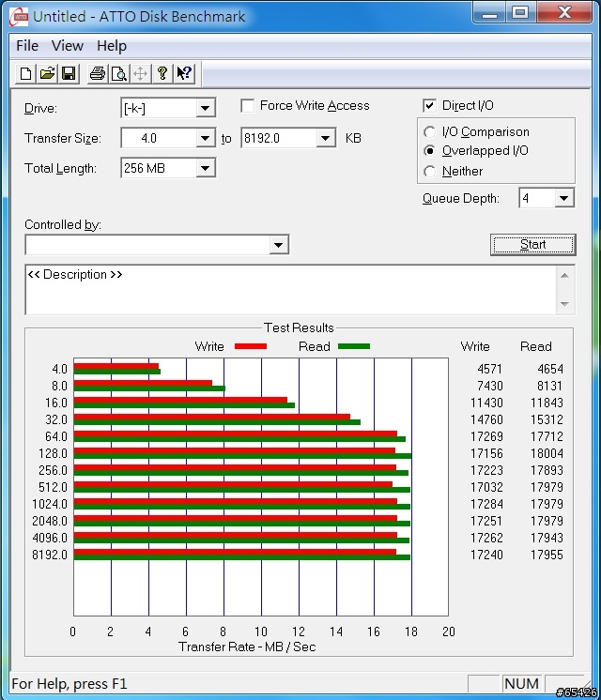Click the four-arrow move toolbar icon

(x=140, y=73)
